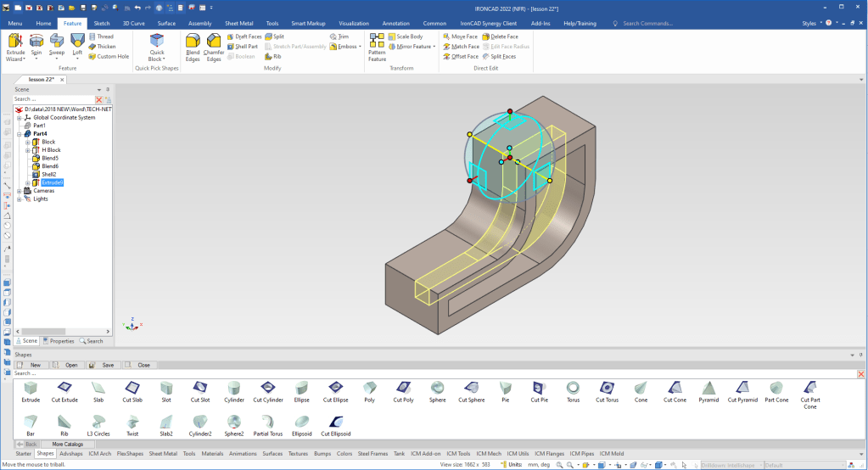Open the Sketch ribbon tab

(101, 24)
